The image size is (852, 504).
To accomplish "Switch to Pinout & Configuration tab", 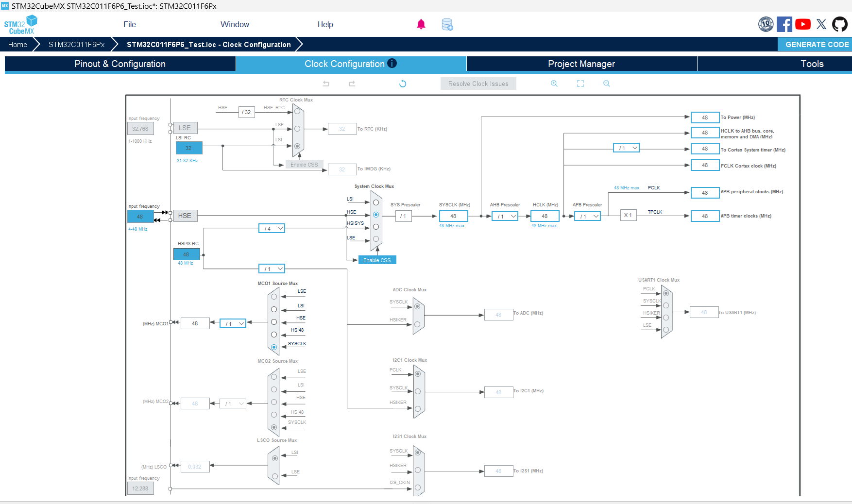I will pos(120,64).
